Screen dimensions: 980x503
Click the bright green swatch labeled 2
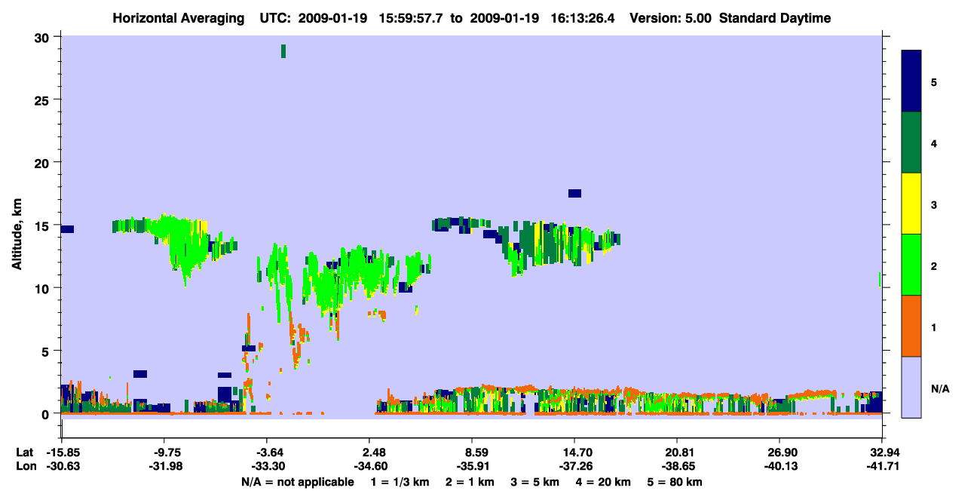(x=911, y=265)
